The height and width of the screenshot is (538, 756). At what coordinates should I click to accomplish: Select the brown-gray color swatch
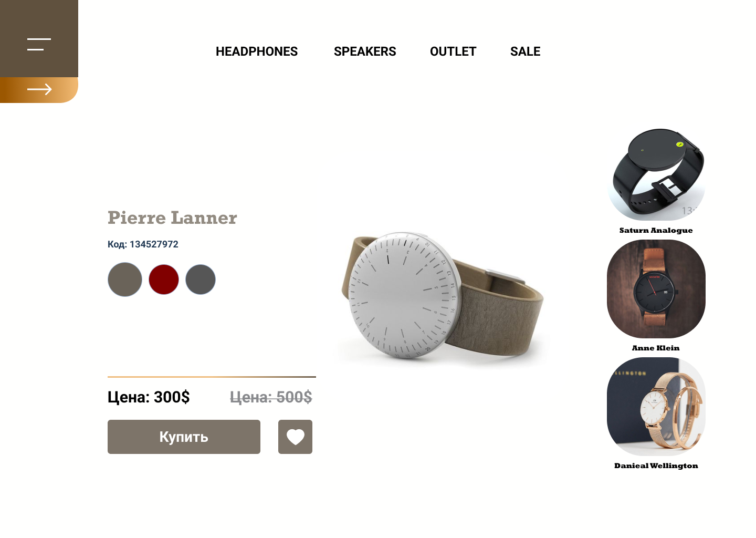coord(125,280)
